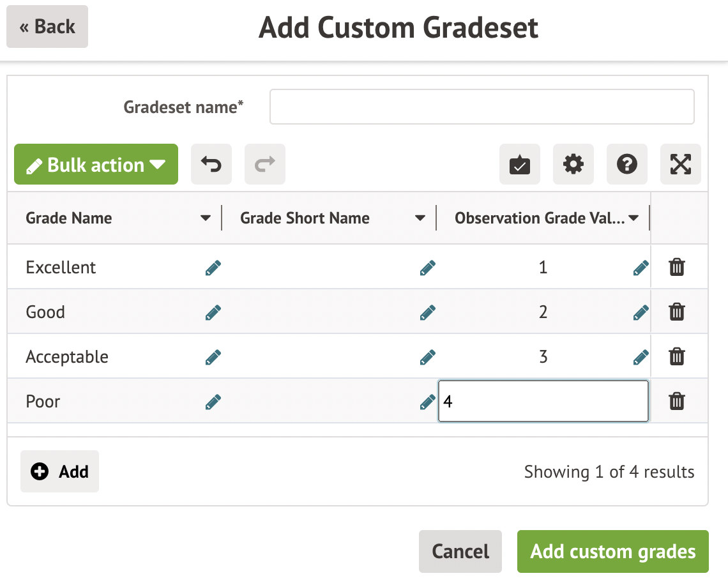728x585 pixels.
Task: Toggle fullscreen with expand arrows icon
Action: [x=680, y=165]
